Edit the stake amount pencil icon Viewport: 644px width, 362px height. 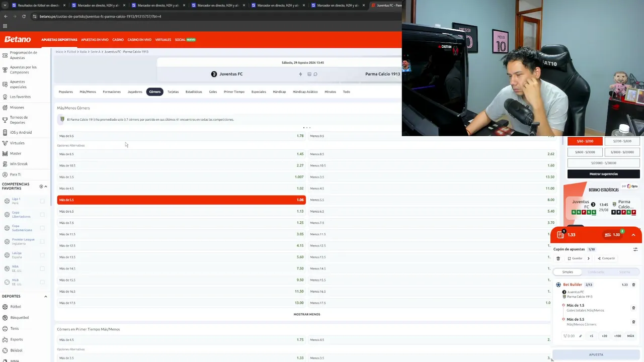click(580, 336)
